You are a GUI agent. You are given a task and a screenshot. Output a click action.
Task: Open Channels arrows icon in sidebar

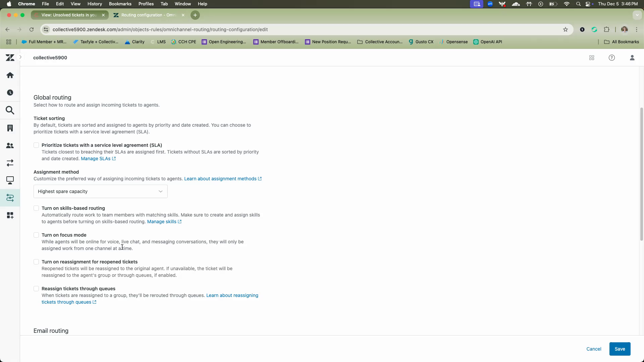click(x=10, y=163)
